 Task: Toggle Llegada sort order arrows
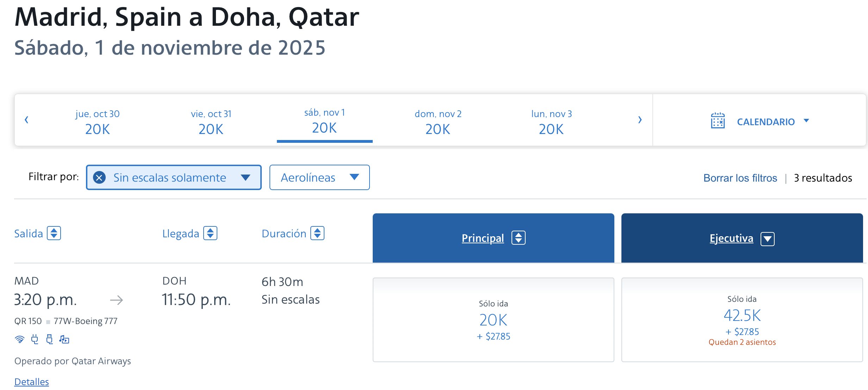click(210, 233)
